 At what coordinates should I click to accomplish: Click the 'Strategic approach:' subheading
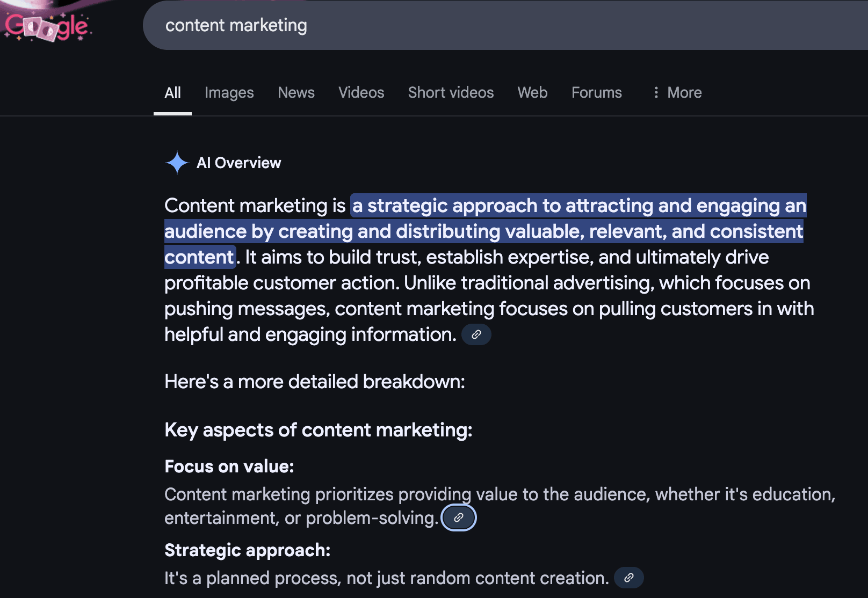248,550
